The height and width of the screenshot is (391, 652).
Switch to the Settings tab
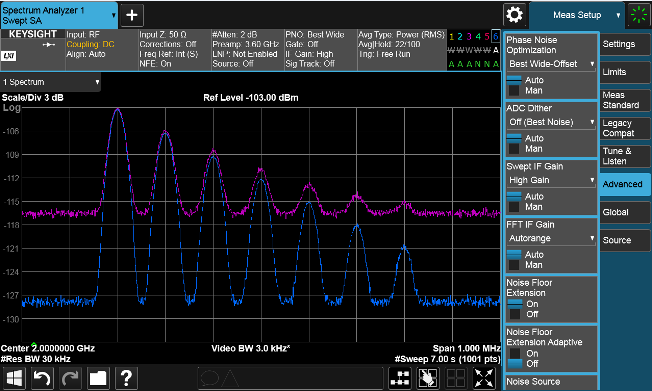tap(625, 44)
